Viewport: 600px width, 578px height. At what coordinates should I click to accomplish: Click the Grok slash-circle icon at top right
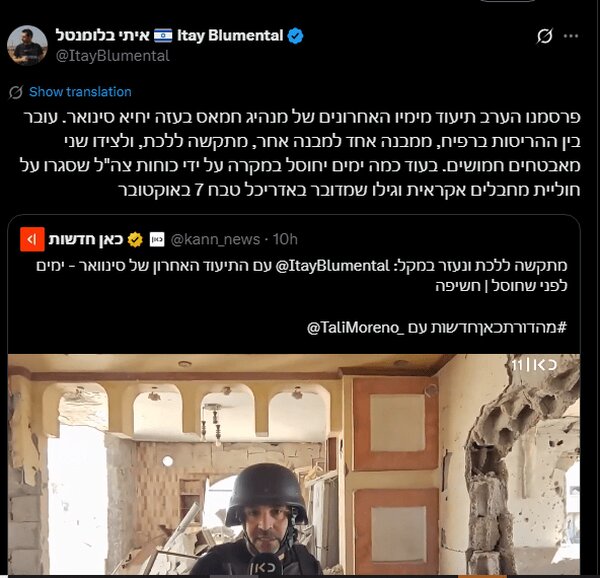(x=544, y=36)
